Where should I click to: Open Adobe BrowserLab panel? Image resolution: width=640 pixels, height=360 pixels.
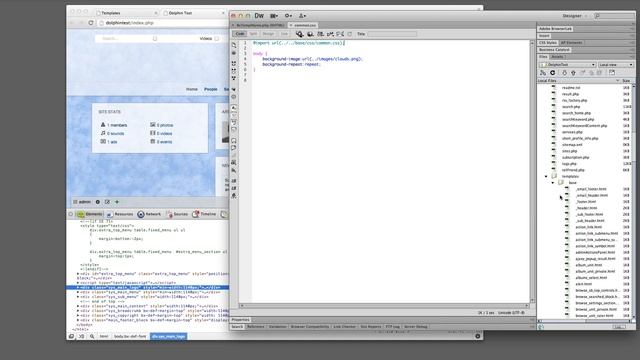tap(555, 29)
